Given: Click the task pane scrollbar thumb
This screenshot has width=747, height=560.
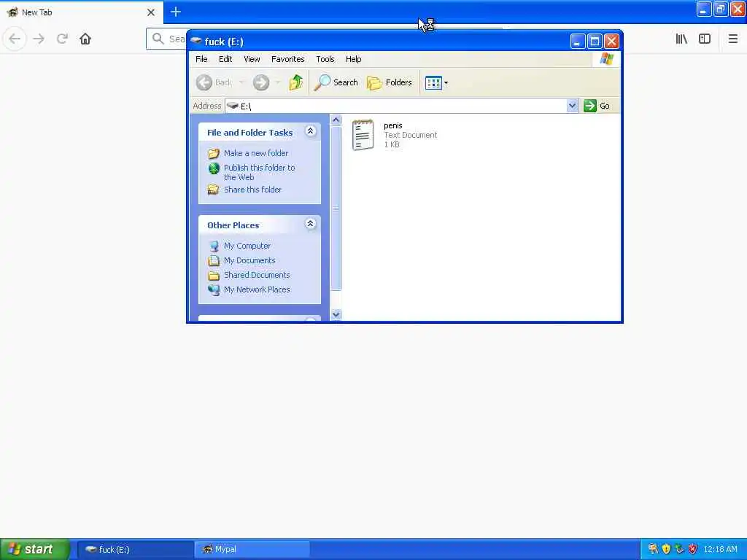Looking at the screenshot, I should 336,208.
